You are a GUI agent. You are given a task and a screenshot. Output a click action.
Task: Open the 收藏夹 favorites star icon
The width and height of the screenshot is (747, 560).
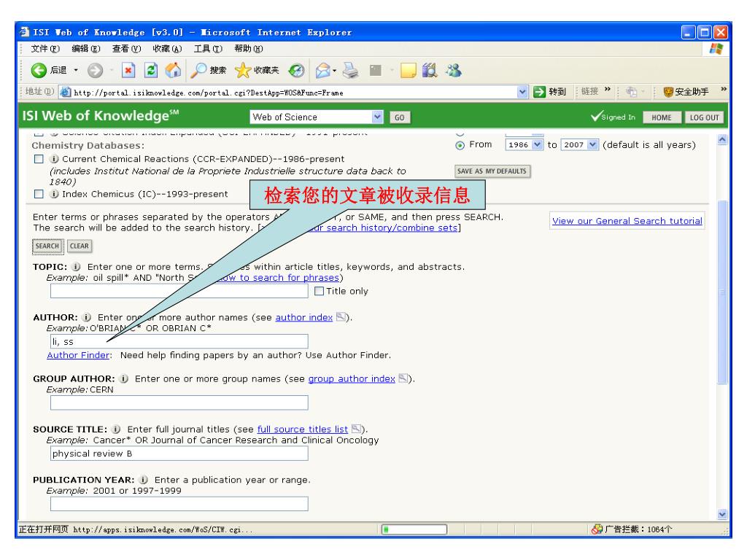pos(242,71)
